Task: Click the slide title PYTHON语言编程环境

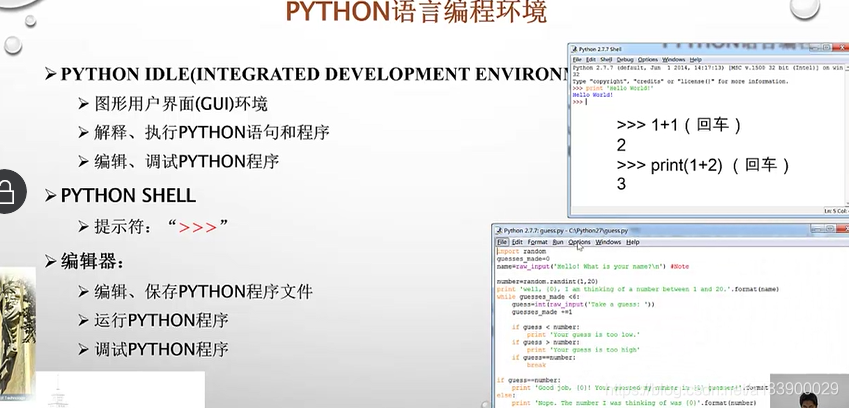Action: [x=416, y=12]
